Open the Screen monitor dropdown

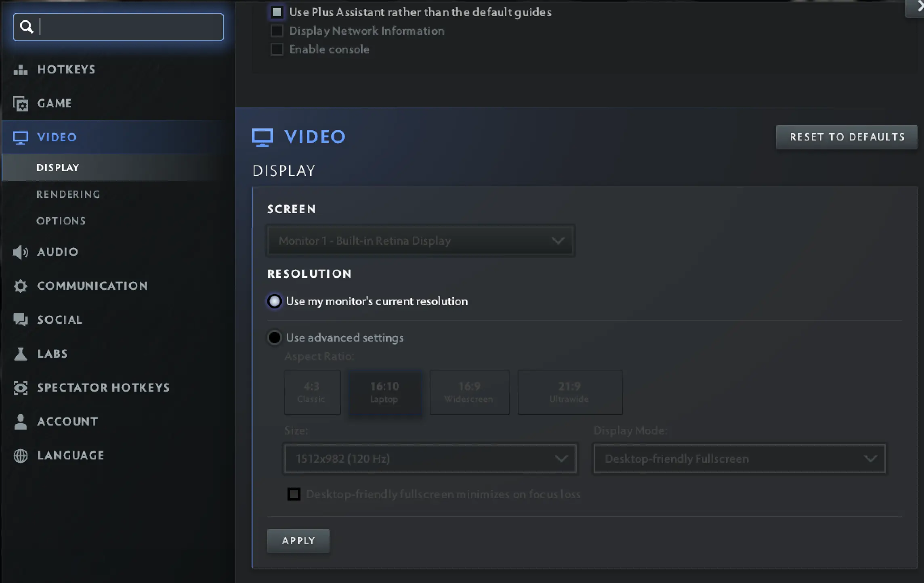pos(420,240)
